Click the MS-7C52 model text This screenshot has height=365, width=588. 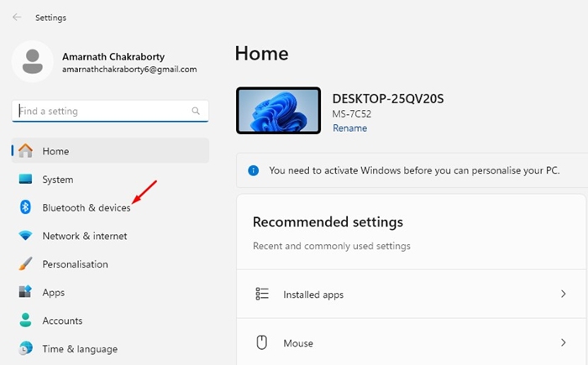[x=352, y=114]
